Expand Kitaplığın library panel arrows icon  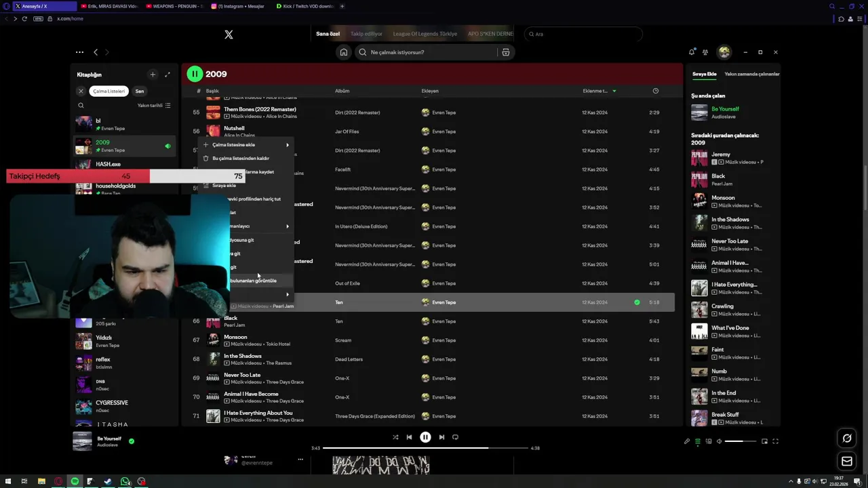coord(167,75)
